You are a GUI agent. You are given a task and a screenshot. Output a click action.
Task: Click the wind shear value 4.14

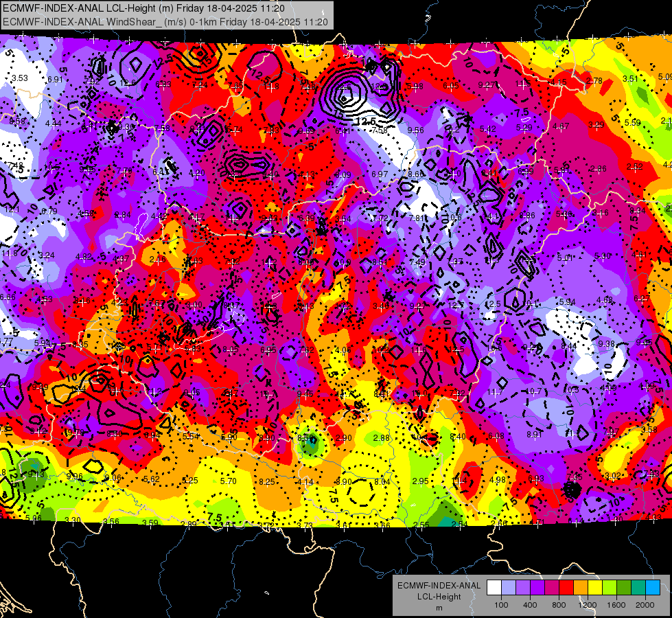305,482
